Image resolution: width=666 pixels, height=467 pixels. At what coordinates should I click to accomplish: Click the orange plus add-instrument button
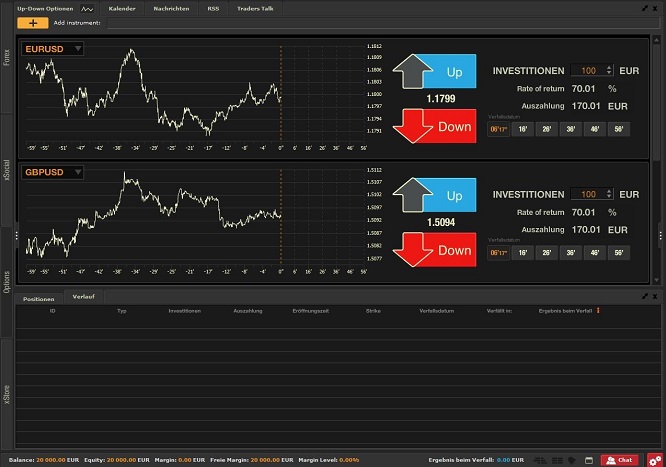click(33, 23)
